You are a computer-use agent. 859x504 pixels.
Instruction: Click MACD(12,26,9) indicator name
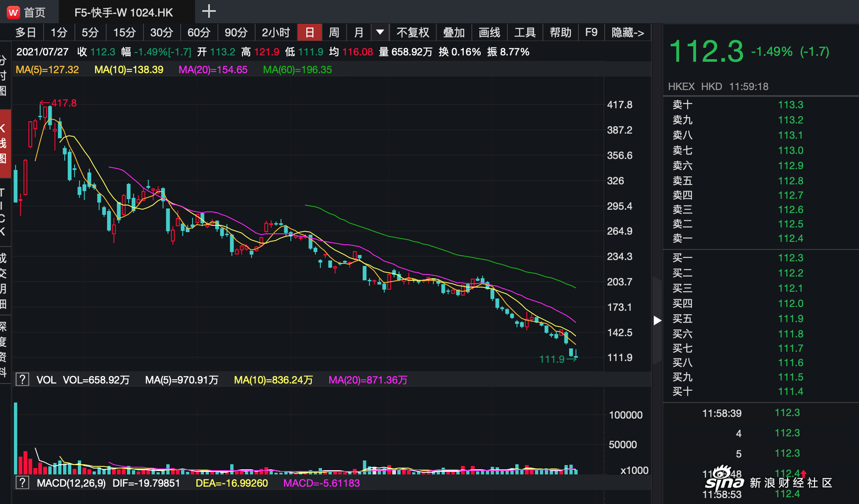71,483
